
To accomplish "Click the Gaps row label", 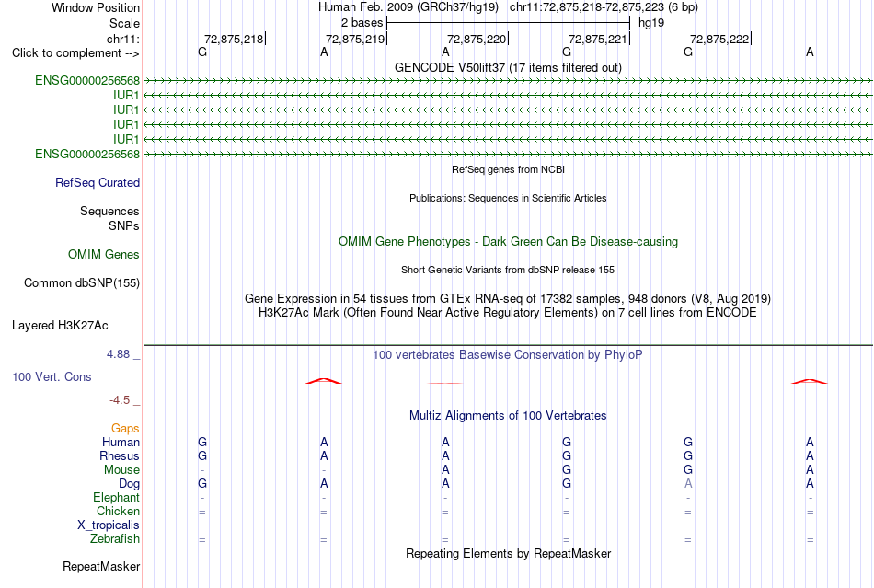I will pos(125,429).
